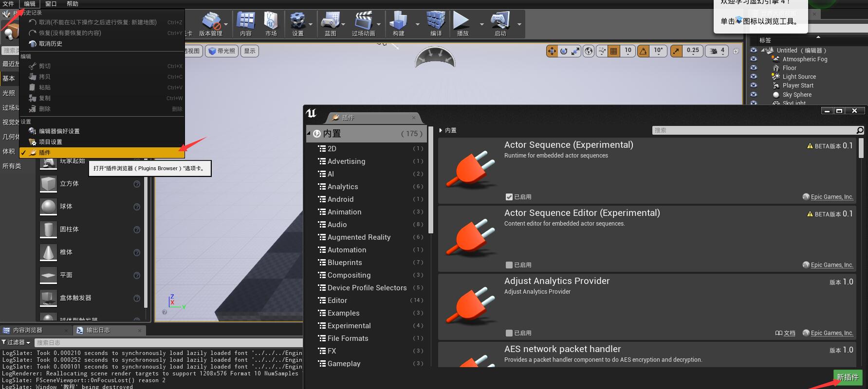Switch to 输出日志 tab
Screen dimensions: 868x389
coord(110,331)
